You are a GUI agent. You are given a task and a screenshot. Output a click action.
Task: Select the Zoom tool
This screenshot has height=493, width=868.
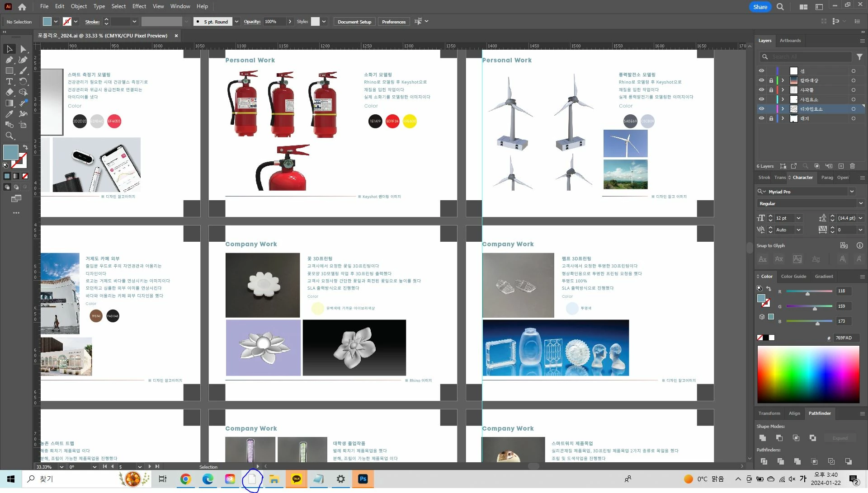pos(9,136)
